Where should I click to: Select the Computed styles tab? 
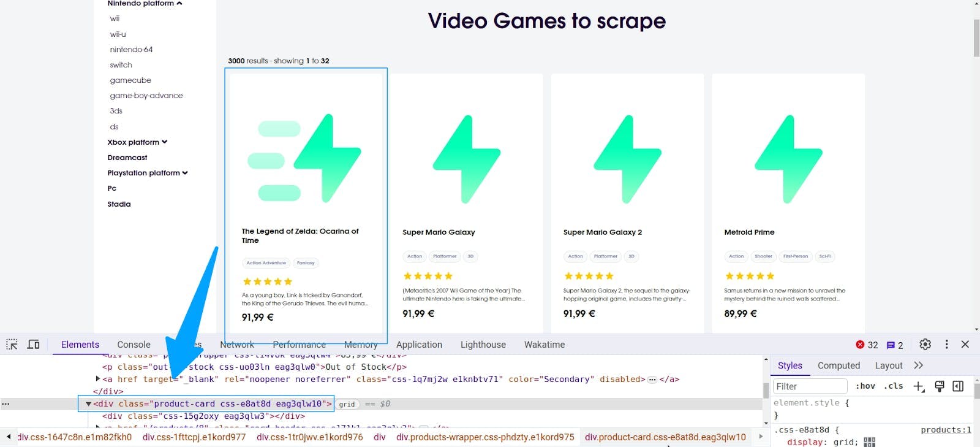coord(839,365)
